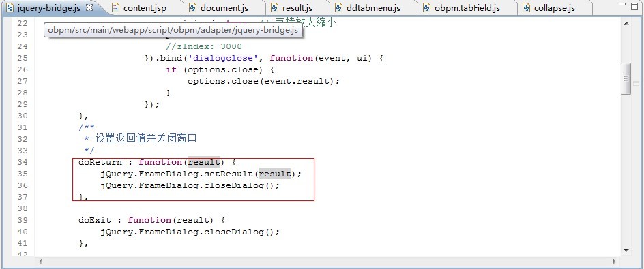Click the document.js file icon
Image resolution: width=644 pixels, height=269 pixels.
click(x=193, y=7)
